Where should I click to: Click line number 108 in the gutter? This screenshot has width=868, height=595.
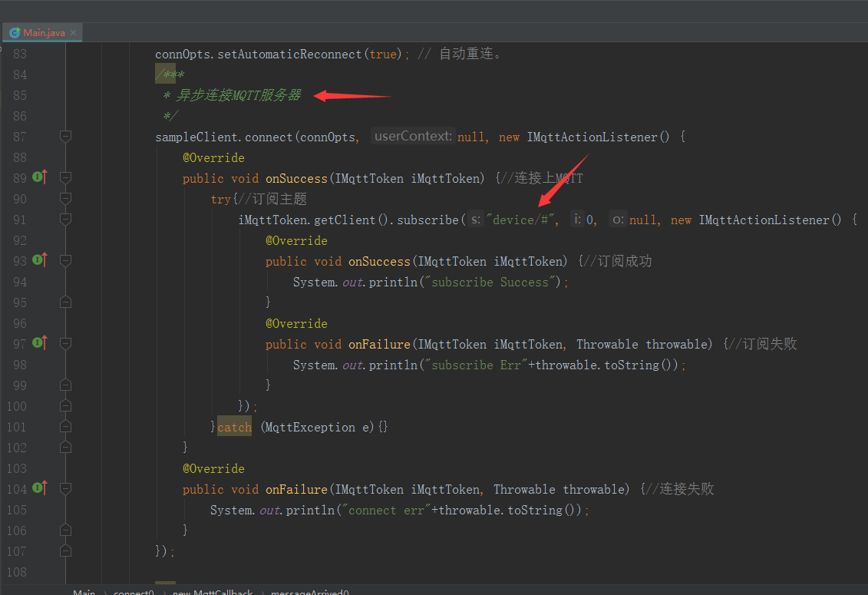click(17, 572)
